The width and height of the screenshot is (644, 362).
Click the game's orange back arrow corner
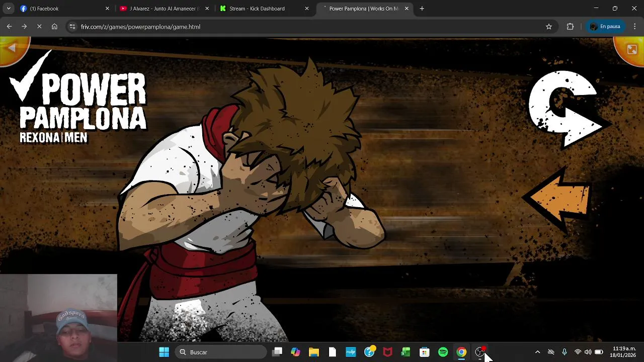pyautogui.click(x=12, y=48)
